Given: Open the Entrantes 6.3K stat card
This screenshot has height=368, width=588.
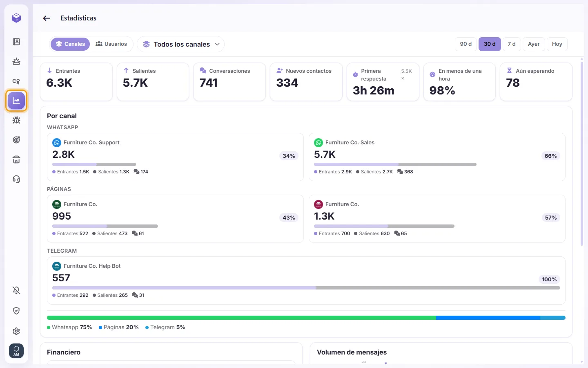Looking at the screenshot, I should pos(76,82).
